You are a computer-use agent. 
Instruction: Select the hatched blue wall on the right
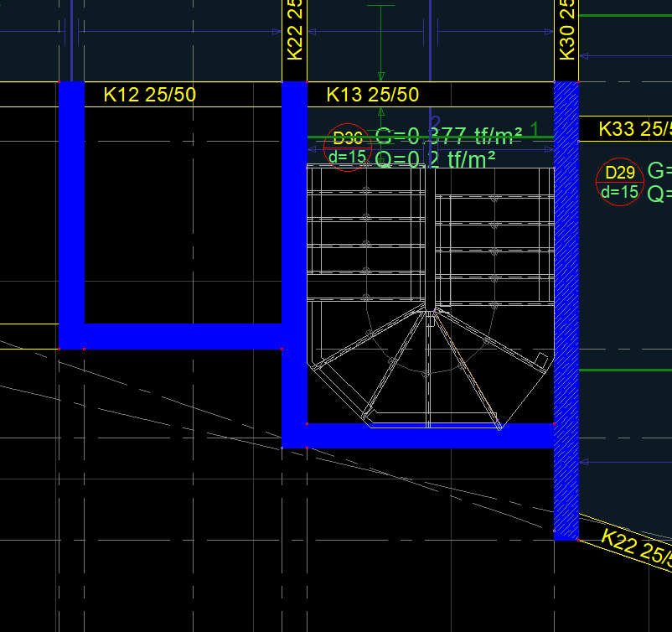point(567,310)
